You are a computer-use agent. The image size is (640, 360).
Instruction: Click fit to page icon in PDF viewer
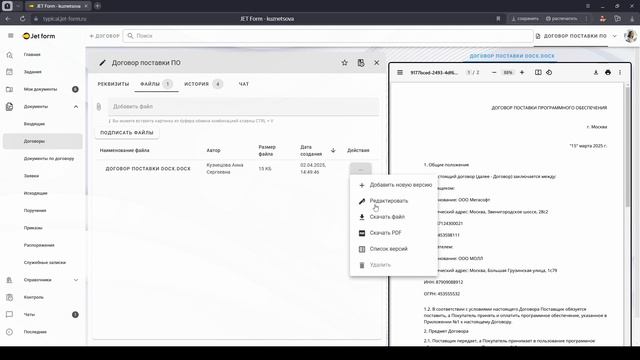(x=538, y=72)
